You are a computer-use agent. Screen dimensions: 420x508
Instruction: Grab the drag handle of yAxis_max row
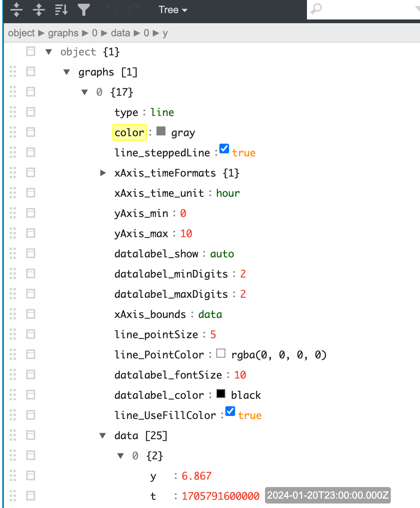tap(13, 233)
